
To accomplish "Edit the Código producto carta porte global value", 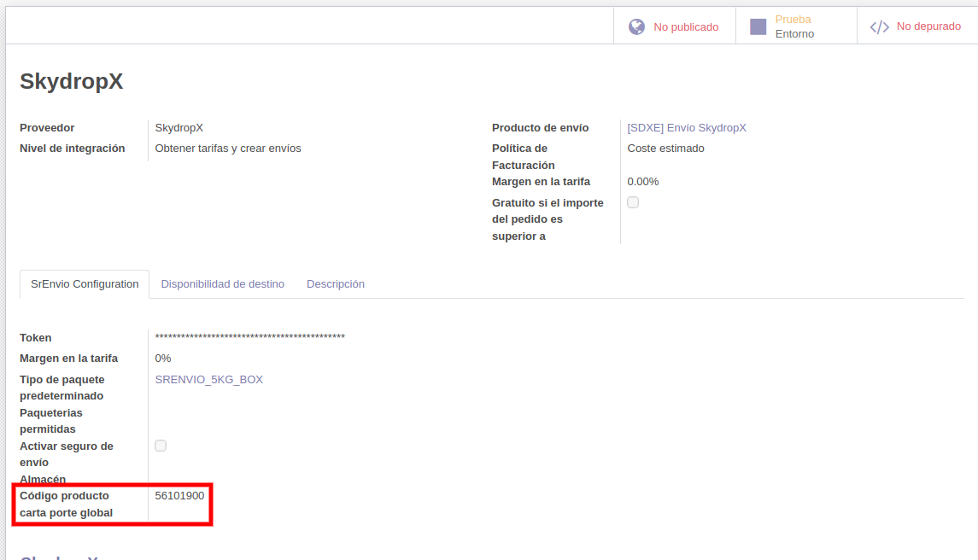I will coord(180,495).
